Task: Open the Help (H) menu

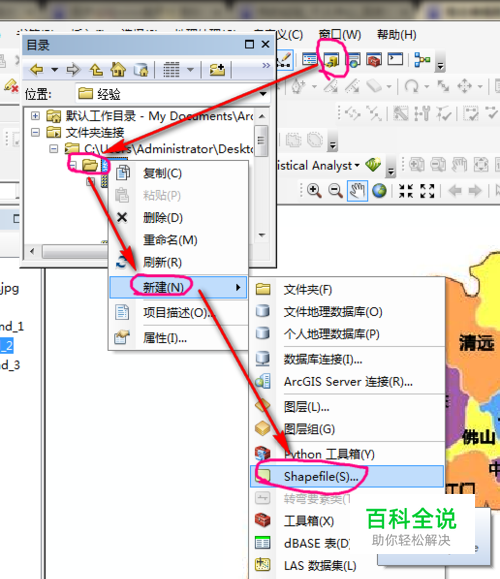Action: pyautogui.click(x=397, y=35)
